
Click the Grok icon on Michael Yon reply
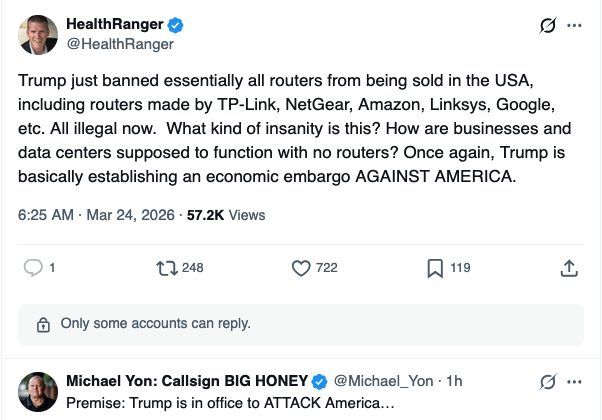[547, 381]
